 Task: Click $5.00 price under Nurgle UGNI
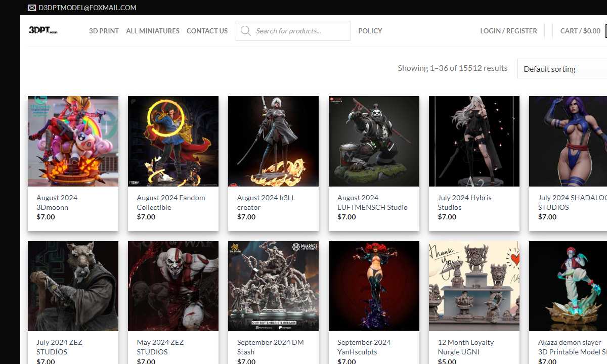447,361
